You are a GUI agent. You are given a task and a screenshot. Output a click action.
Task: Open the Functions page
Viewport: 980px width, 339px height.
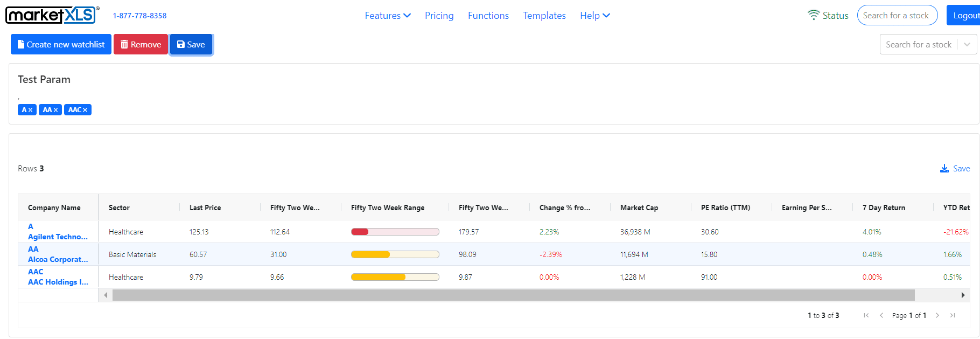(488, 16)
